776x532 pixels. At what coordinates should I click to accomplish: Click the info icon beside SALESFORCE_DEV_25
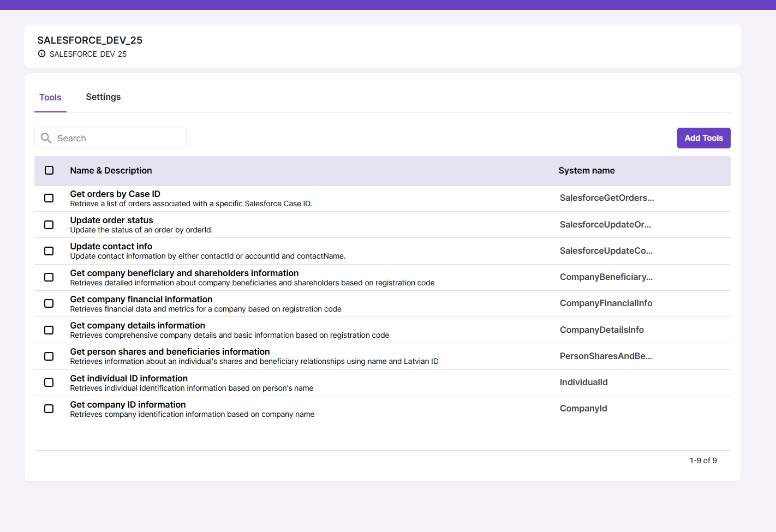(41, 54)
